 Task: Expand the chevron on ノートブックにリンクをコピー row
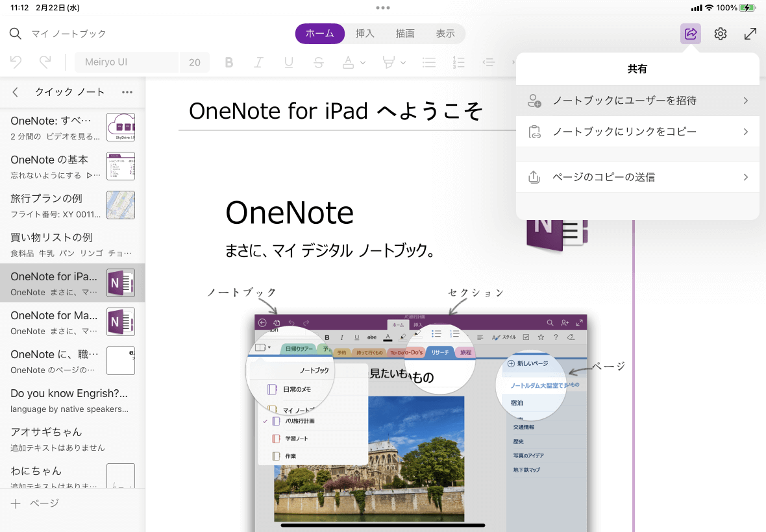745,132
